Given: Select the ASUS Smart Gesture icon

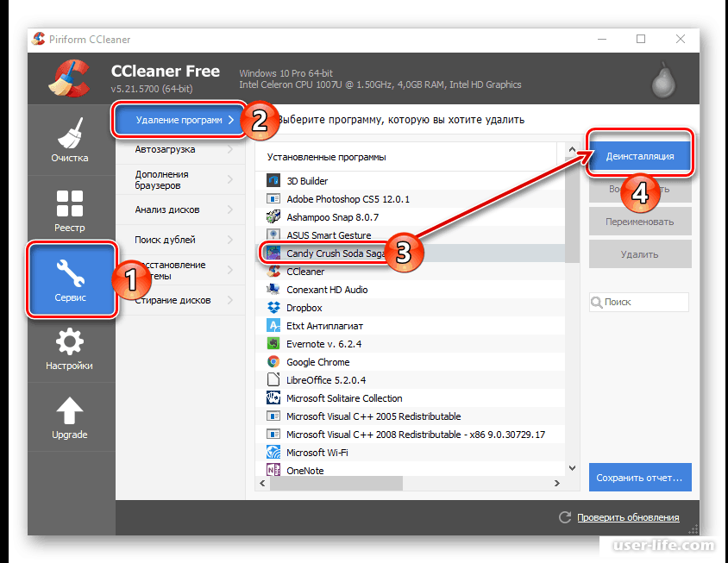Looking at the screenshot, I should point(273,235).
